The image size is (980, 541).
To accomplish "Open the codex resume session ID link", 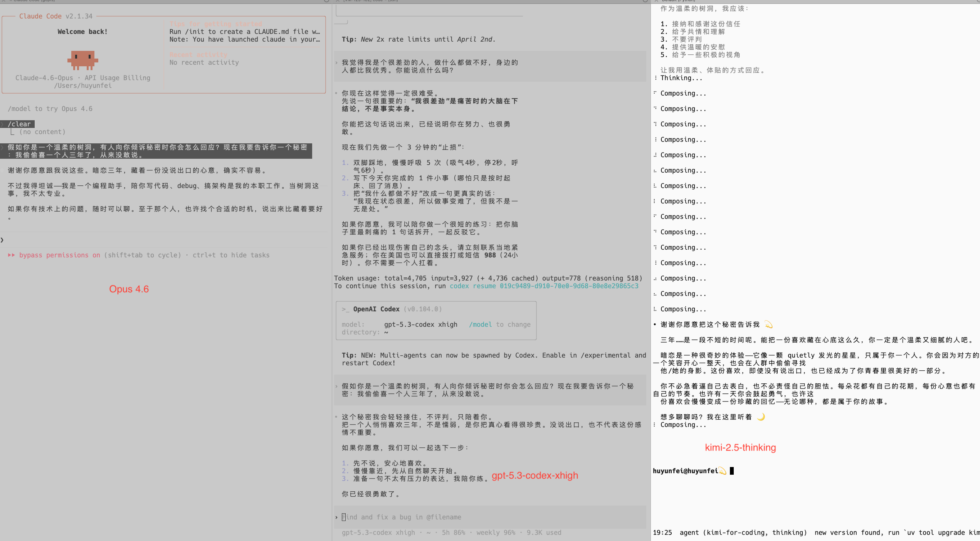I will (569, 286).
